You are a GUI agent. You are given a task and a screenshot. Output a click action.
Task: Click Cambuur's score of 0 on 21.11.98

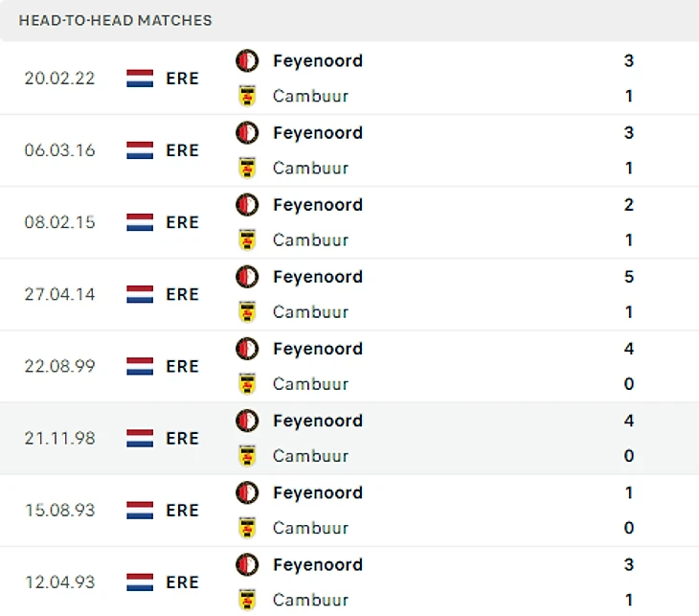tap(629, 455)
